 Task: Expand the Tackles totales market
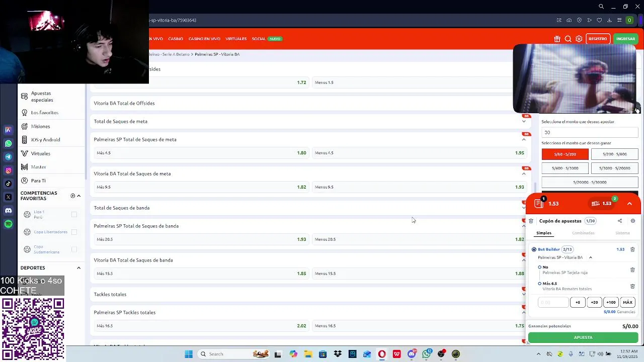tap(524, 294)
